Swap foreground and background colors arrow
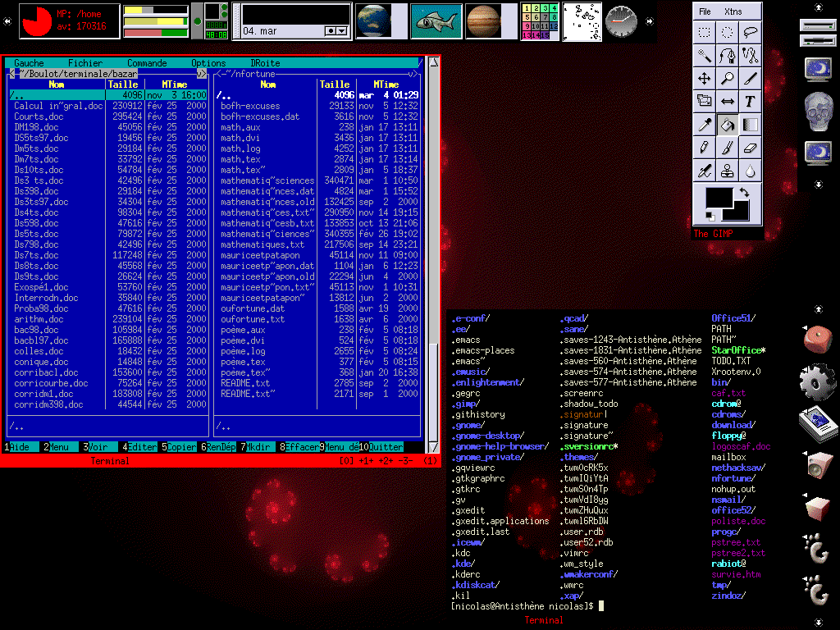This screenshot has height=630, width=840. tap(744, 193)
